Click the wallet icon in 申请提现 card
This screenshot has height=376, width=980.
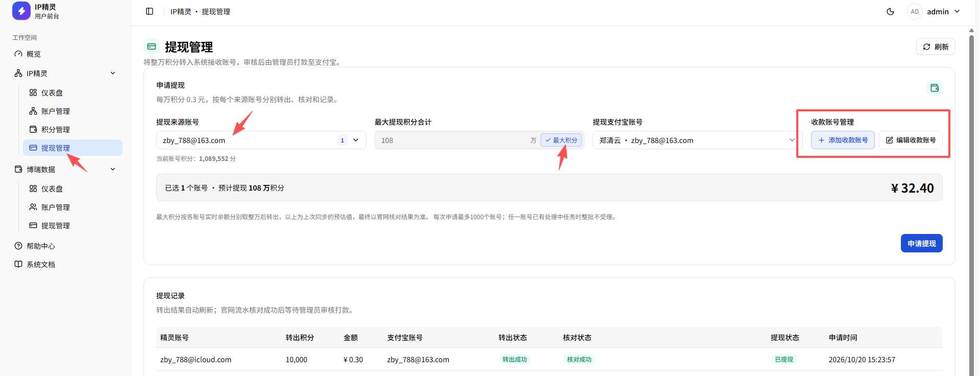pos(935,88)
